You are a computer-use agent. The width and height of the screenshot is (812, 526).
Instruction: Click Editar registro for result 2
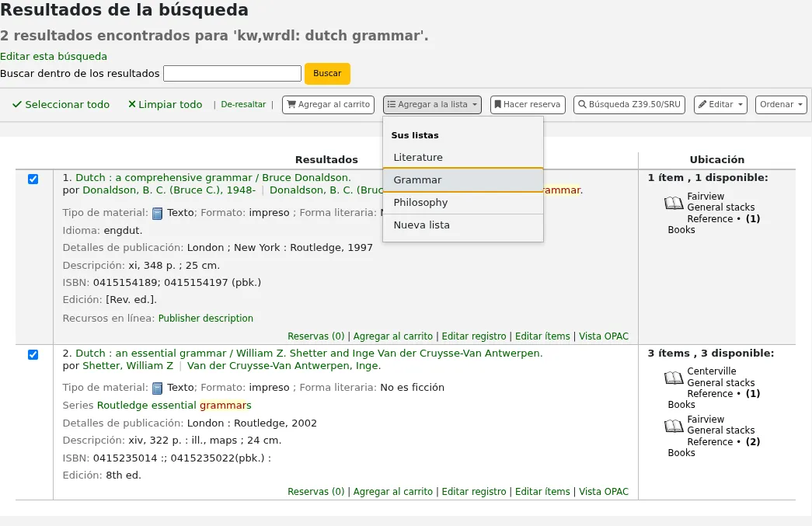coord(474,492)
